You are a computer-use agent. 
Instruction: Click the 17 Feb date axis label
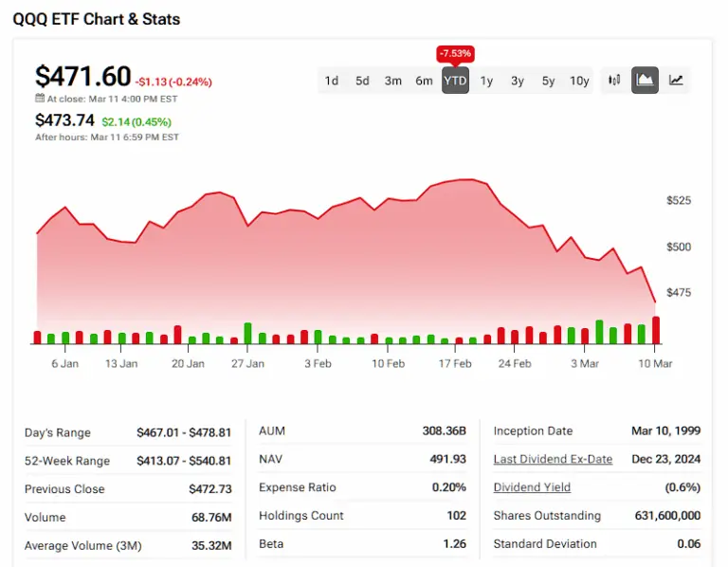[455, 363]
